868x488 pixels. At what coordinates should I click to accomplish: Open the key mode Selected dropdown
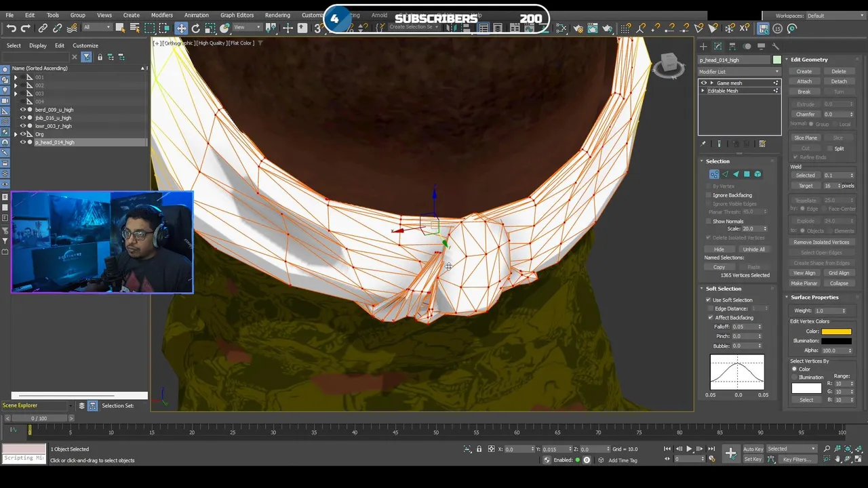(792, 449)
